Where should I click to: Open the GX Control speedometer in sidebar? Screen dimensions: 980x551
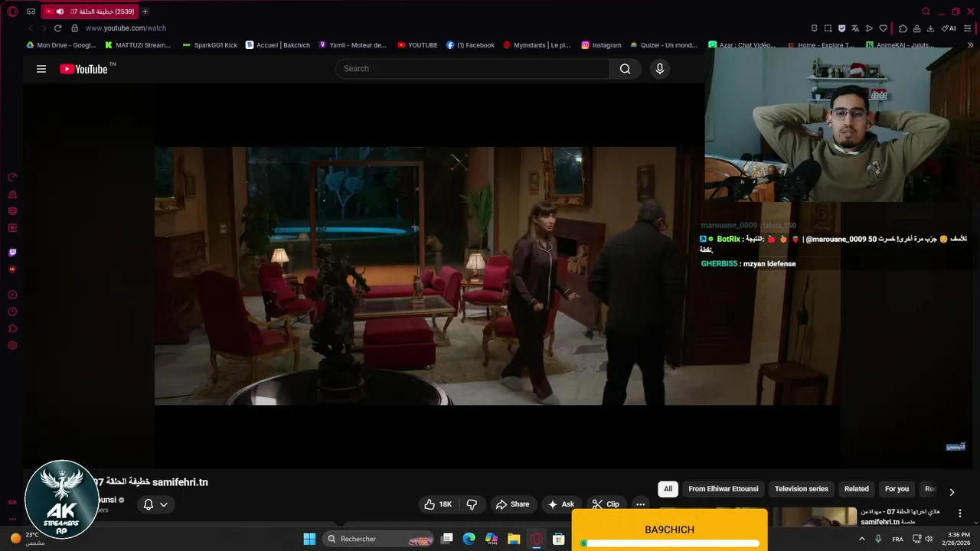pos(12,178)
